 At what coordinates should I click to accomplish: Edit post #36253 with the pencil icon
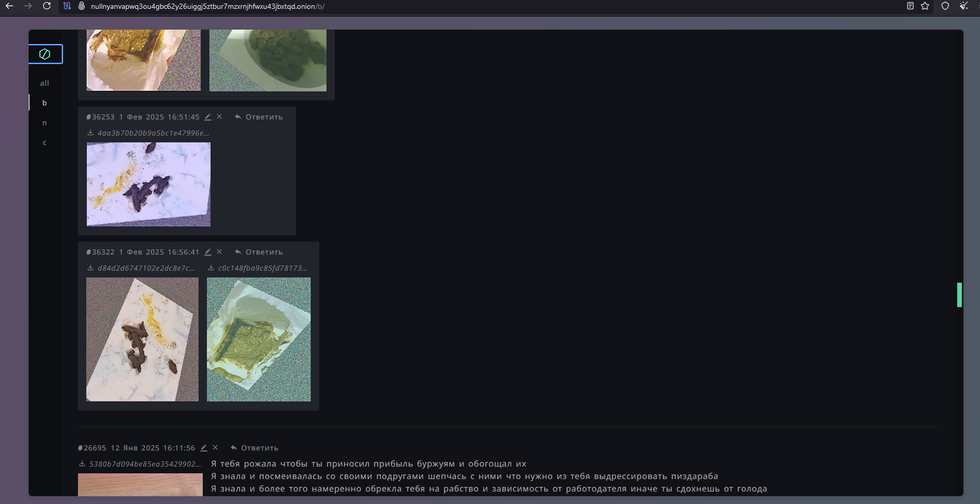(208, 117)
